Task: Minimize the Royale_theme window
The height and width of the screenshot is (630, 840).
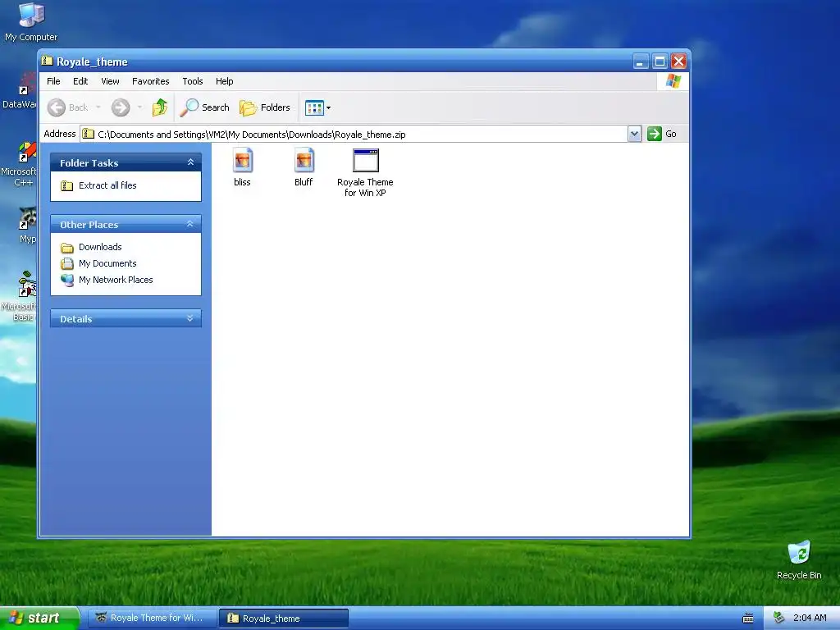Action: [x=641, y=62]
